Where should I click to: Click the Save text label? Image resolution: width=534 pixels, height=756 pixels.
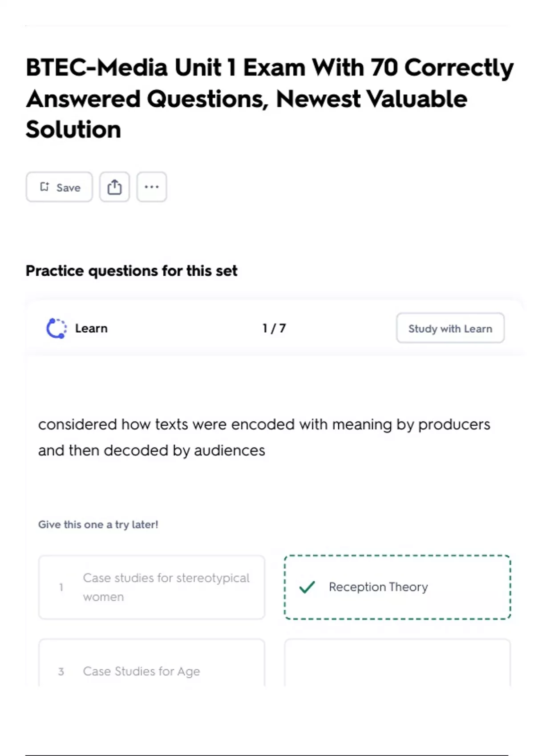tap(69, 188)
